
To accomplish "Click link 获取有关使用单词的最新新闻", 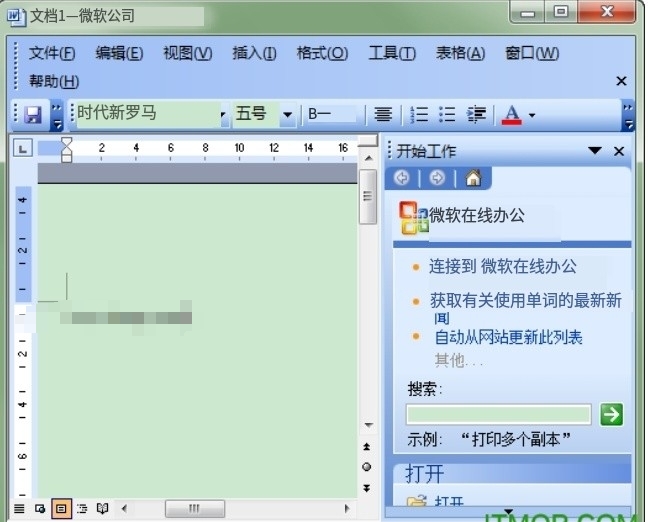I will point(525,308).
